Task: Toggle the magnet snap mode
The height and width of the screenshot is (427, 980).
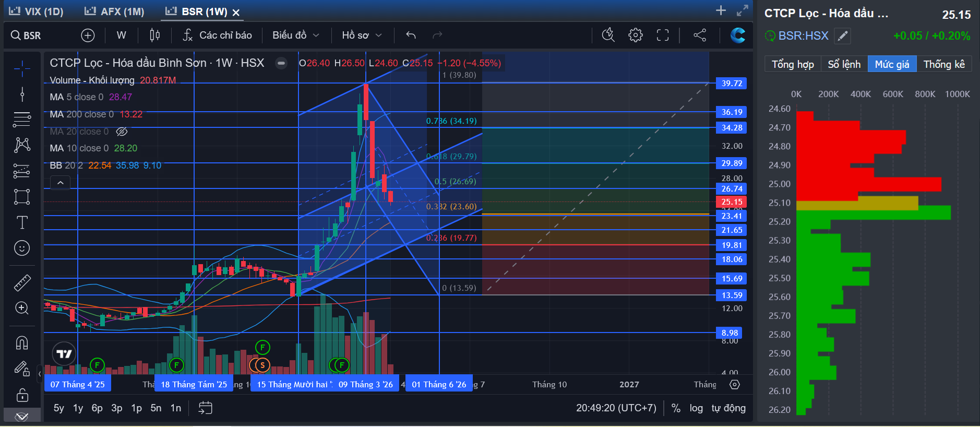Action: click(22, 342)
